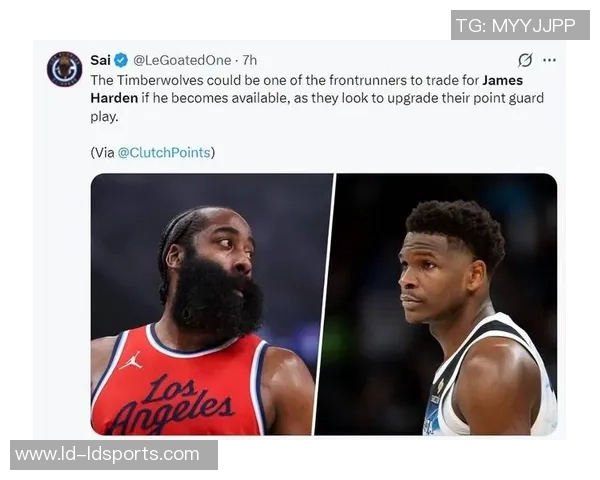Viewport: 600px width, 480px height.
Task: Click the word "Timberwolves" in the tweet
Action: click(x=160, y=80)
